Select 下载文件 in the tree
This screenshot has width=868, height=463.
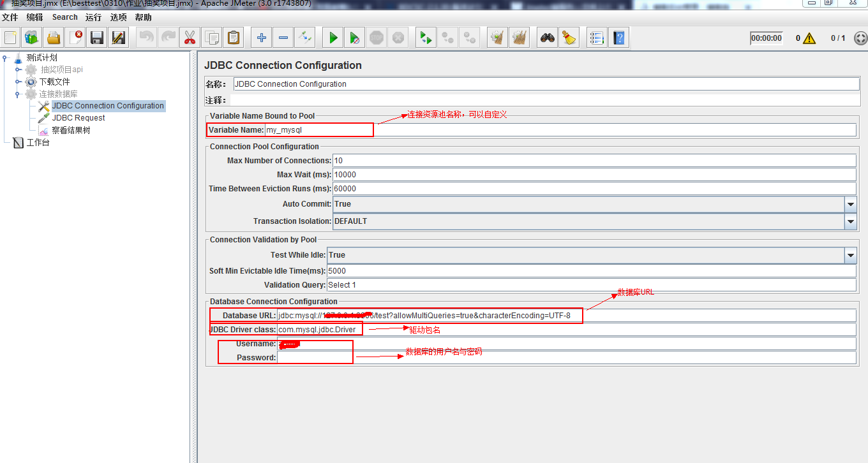pos(54,82)
